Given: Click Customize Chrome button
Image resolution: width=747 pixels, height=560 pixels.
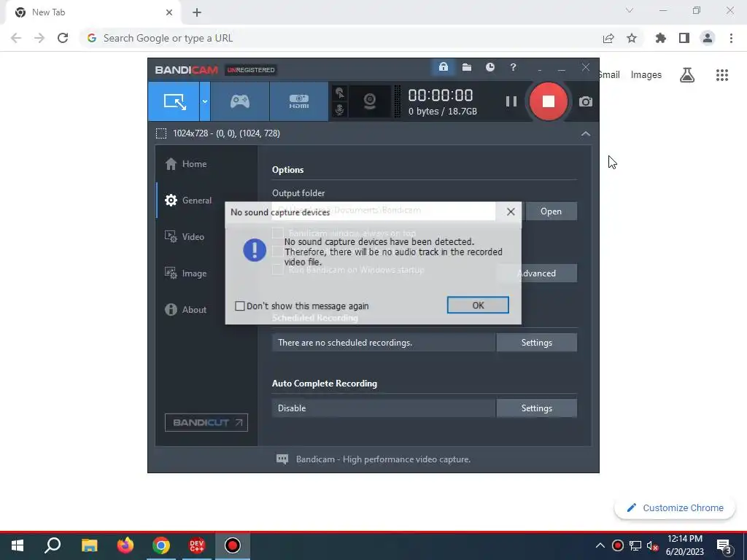Looking at the screenshot, I should (675, 507).
